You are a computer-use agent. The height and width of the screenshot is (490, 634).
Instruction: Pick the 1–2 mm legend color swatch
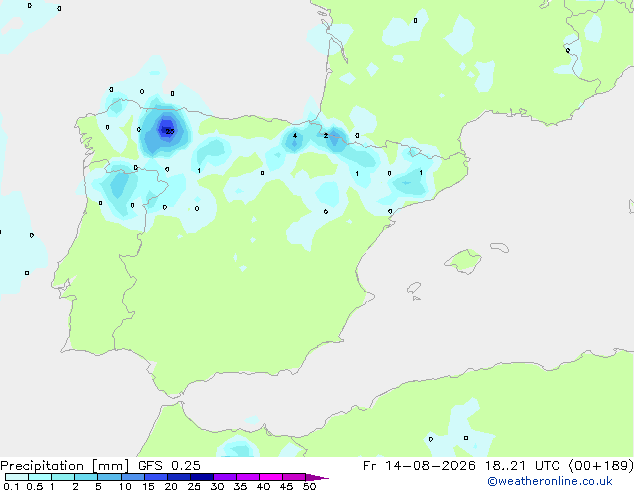click(63, 477)
